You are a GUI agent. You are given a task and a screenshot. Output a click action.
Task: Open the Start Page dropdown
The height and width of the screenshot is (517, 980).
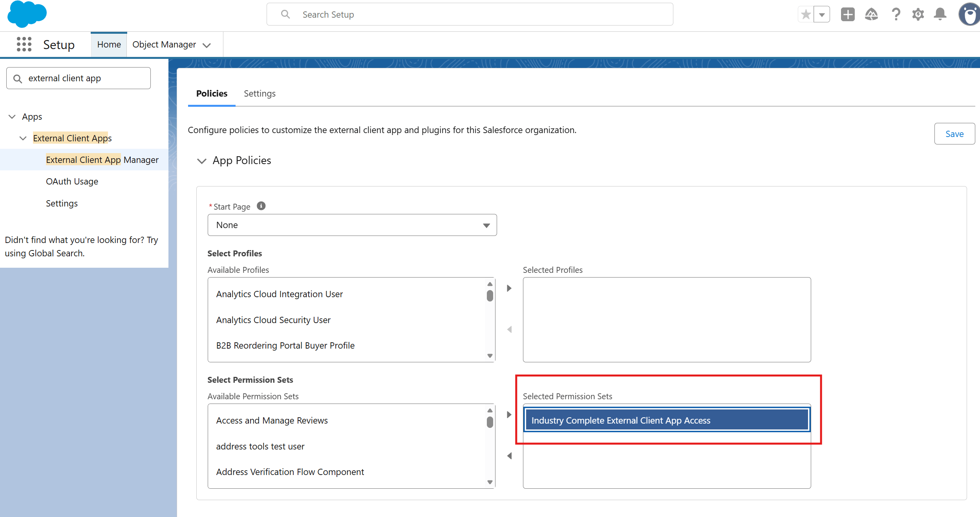352,225
